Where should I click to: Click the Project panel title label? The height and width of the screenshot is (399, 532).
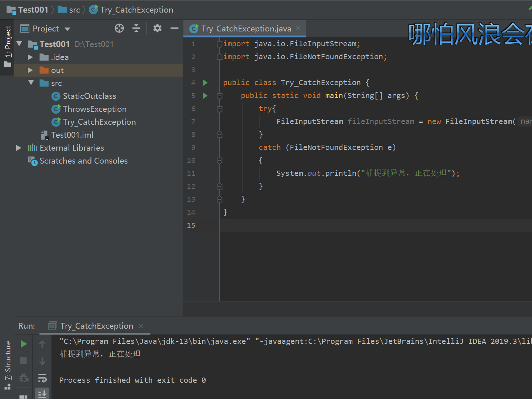click(x=46, y=29)
